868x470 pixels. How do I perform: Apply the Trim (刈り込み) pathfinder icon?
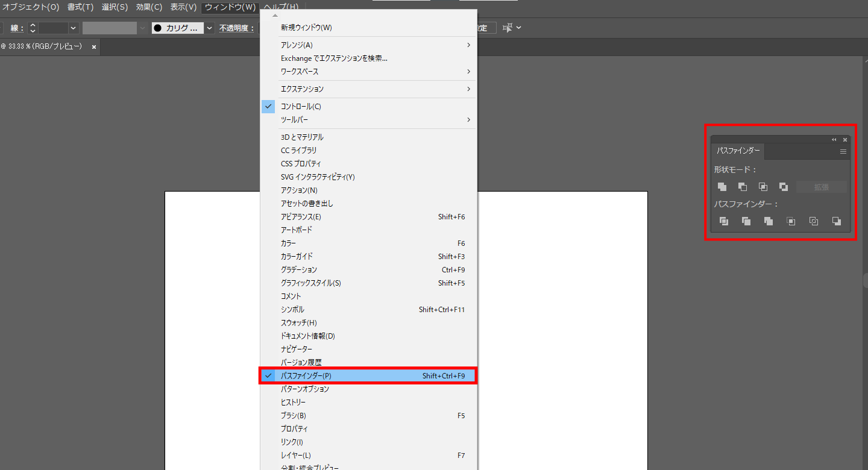tap(746, 221)
